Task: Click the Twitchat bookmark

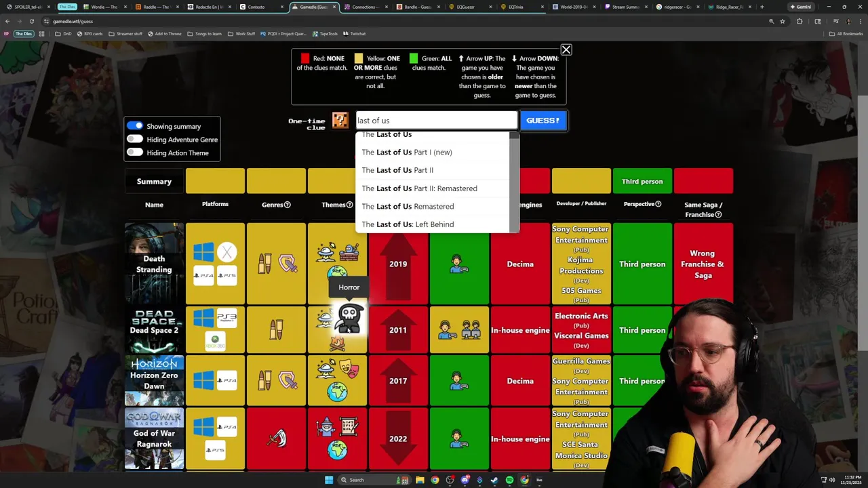Action: pos(355,33)
